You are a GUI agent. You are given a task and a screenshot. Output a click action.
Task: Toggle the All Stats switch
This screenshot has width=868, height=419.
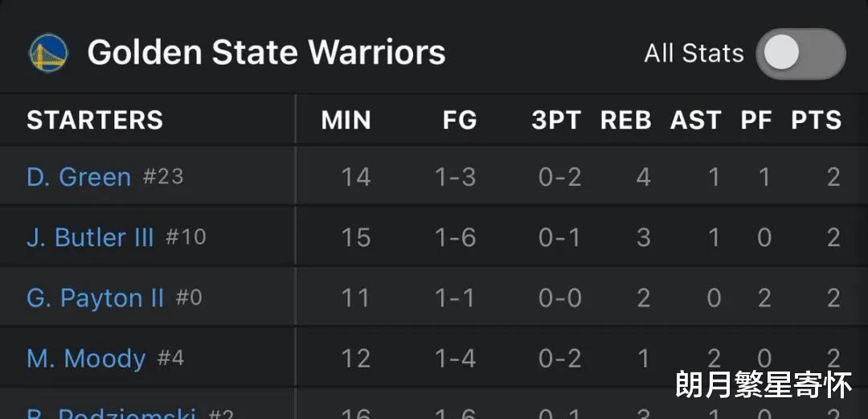tap(800, 54)
